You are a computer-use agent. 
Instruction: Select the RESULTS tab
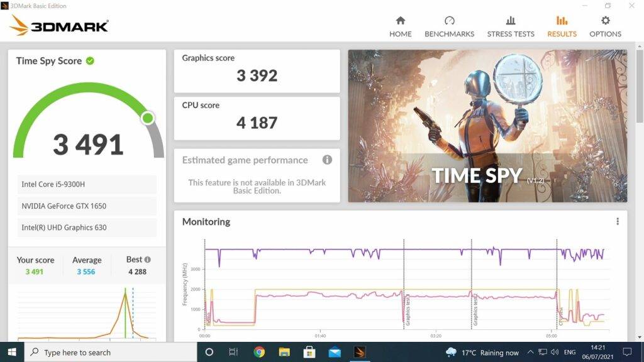pyautogui.click(x=562, y=27)
